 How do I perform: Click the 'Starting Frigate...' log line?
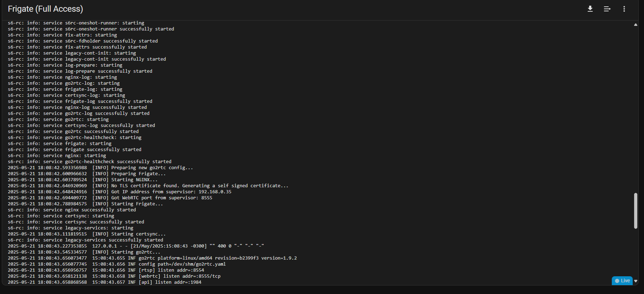pyautogui.click(x=85, y=204)
